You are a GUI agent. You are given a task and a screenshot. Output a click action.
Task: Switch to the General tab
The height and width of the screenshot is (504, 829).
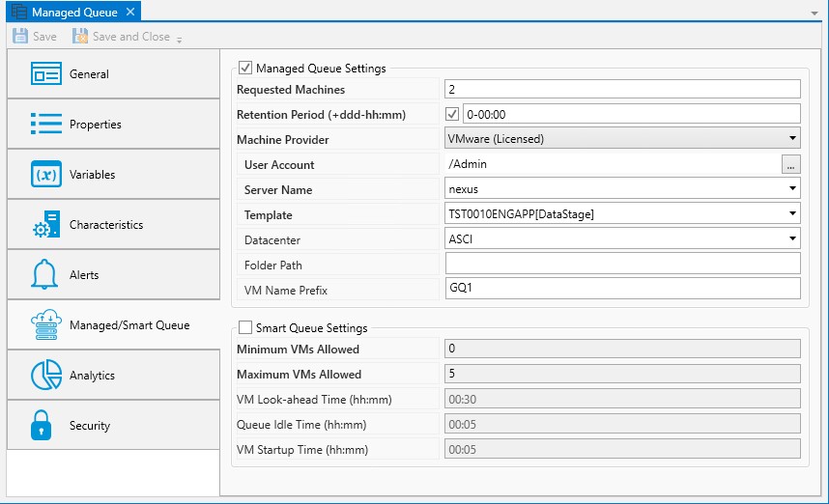[x=114, y=74]
